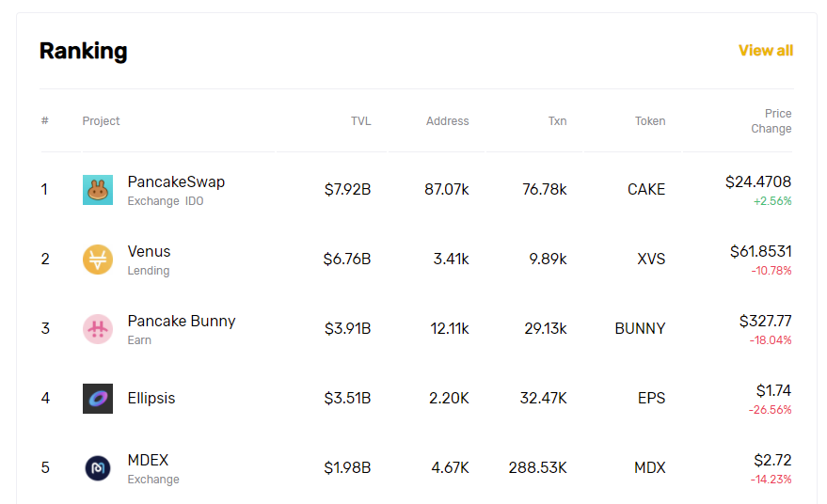The width and height of the screenshot is (827, 504).
Task: Click the BUNNY token symbol
Action: [641, 329]
